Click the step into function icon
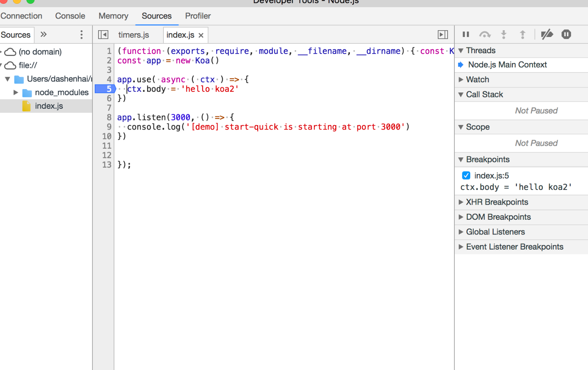588x370 pixels. (503, 35)
